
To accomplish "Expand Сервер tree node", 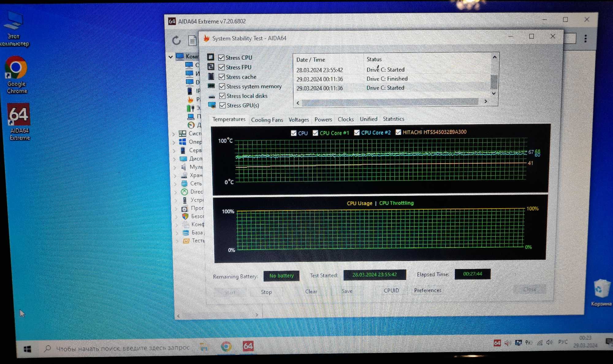I will 174,150.
